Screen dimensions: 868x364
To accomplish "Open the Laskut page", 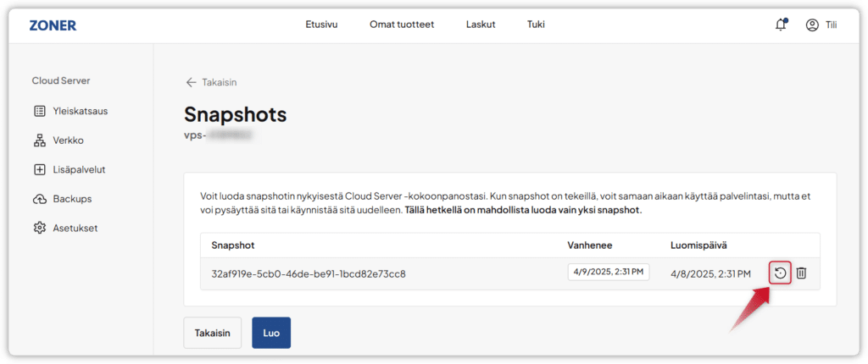I will [481, 25].
